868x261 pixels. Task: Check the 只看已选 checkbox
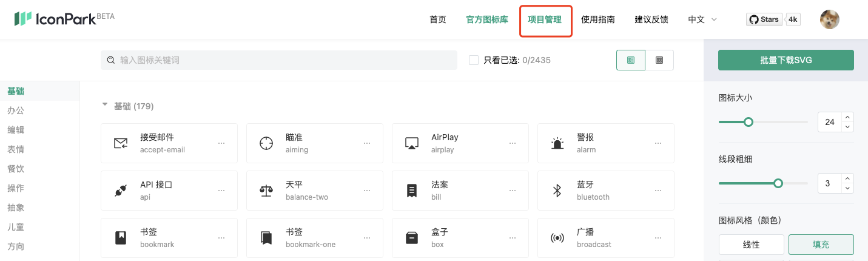[474, 60]
